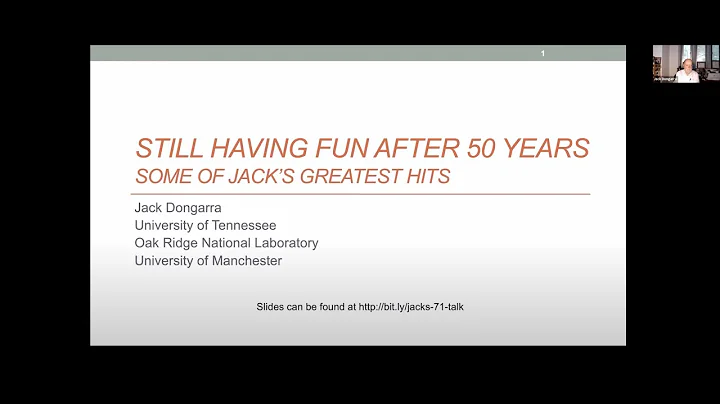Open the bit.ly/jacks-71-talk slides link

[411, 307]
